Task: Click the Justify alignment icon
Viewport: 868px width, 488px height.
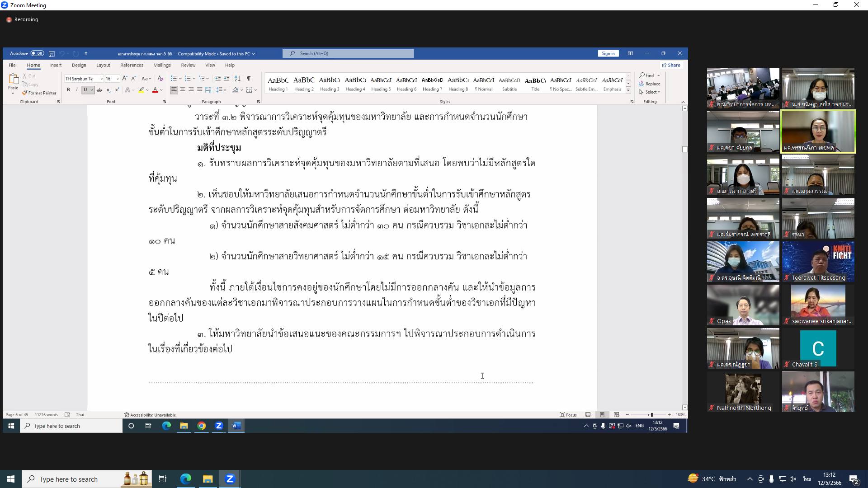Action: 199,90
